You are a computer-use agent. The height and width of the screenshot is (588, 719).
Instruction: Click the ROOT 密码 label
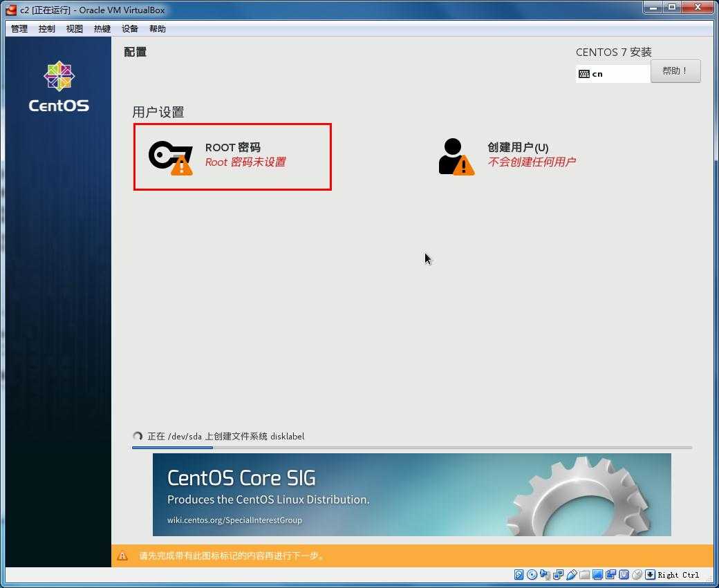232,148
